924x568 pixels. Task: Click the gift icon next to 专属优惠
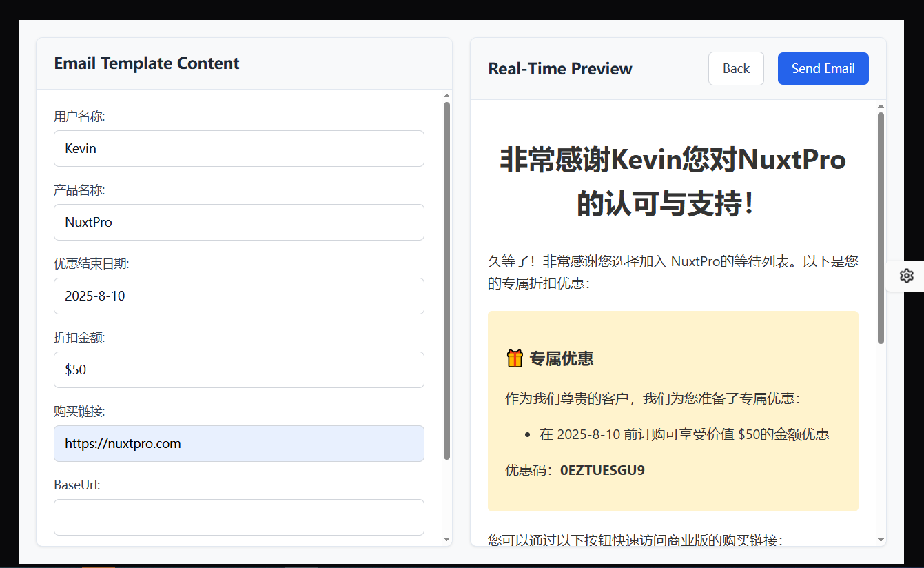[x=514, y=358]
